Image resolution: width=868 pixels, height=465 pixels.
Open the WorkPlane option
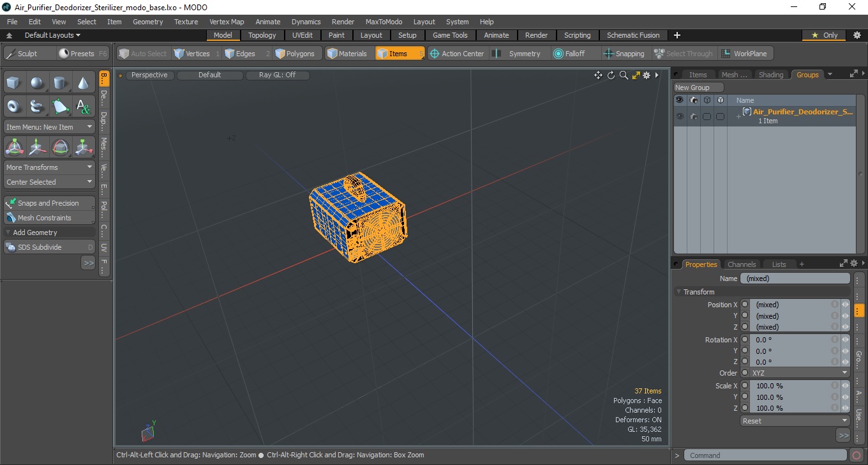click(745, 54)
